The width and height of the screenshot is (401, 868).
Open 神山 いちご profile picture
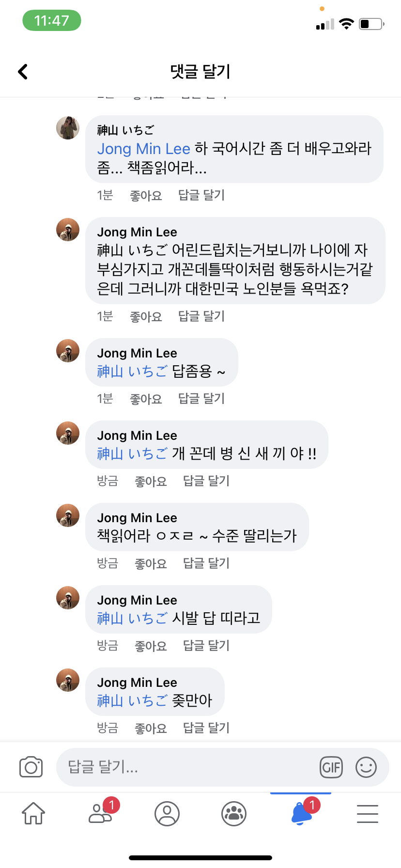(68, 128)
